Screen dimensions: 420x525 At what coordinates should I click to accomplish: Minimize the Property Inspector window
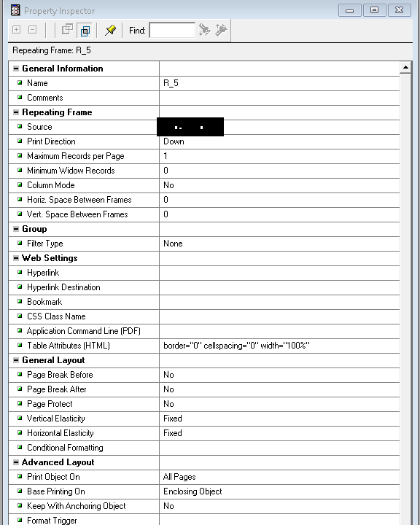pyautogui.click(x=350, y=10)
